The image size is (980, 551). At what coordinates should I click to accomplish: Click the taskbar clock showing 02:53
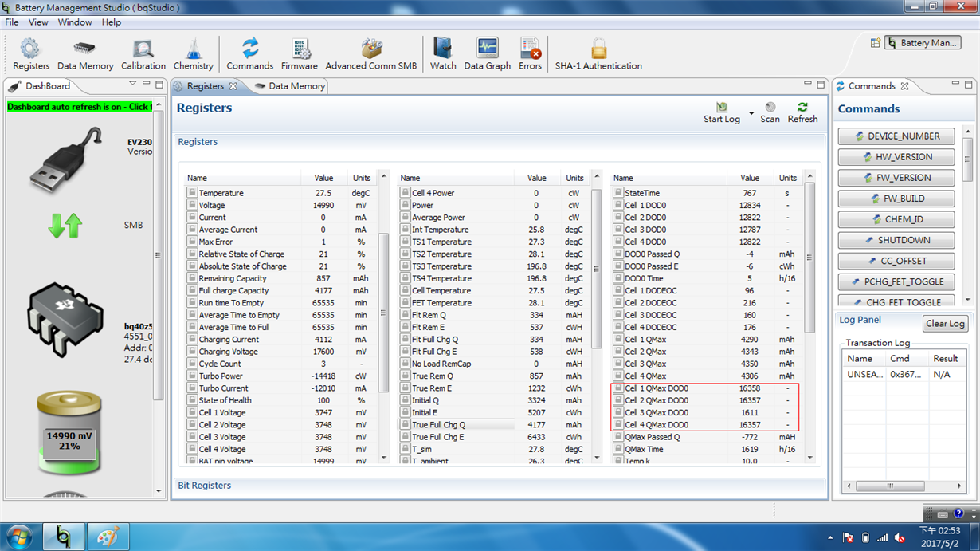[x=940, y=537]
